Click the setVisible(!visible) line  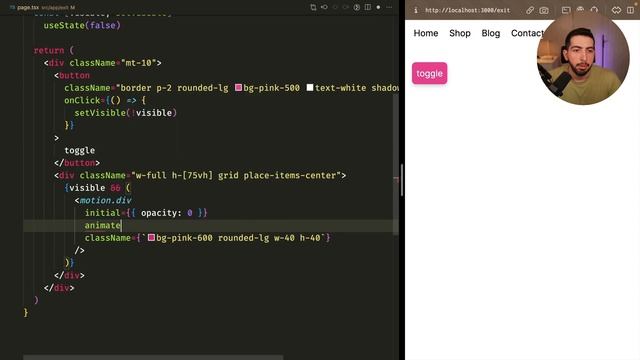[x=126, y=113]
